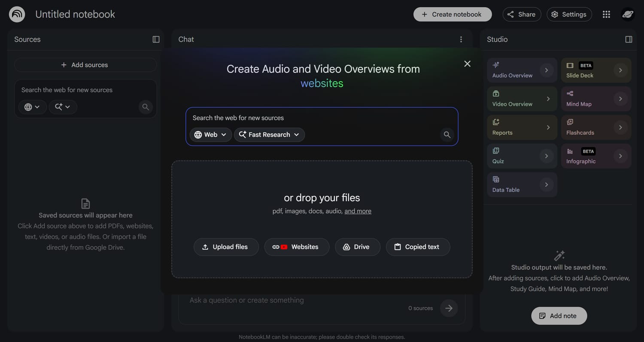644x342 pixels.
Task: Expand Video Overview options chevron
Action: pyautogui.click(x=548, y=99)
